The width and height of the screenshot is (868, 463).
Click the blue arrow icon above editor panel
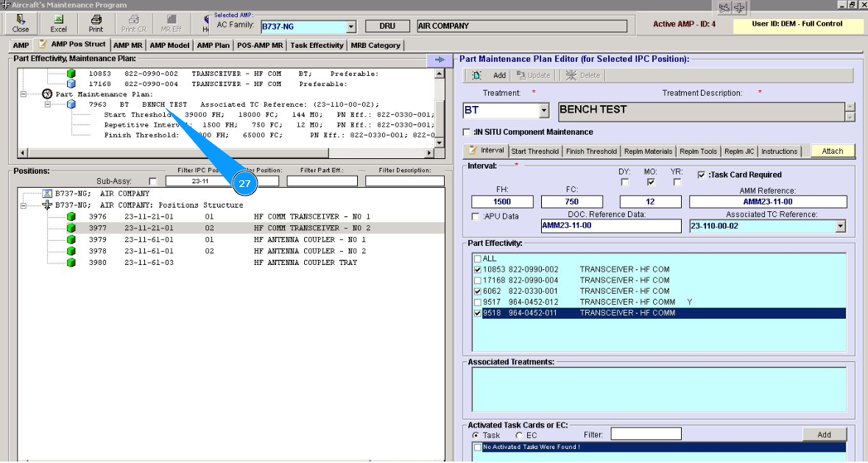pyautogui.click(x=439, y=60)
